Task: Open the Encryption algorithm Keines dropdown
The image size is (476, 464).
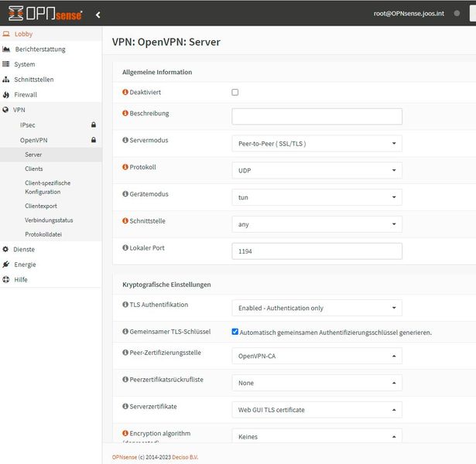Action: tap(317, 436)
